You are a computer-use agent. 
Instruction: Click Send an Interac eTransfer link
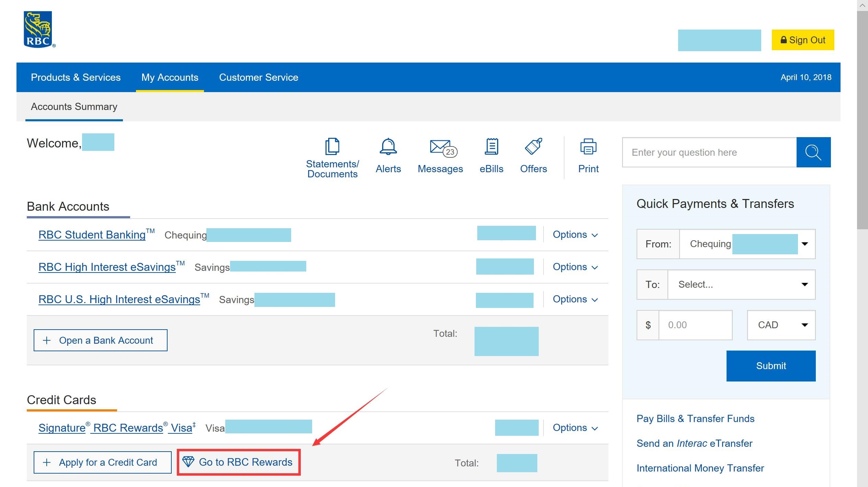pos(694,443)
